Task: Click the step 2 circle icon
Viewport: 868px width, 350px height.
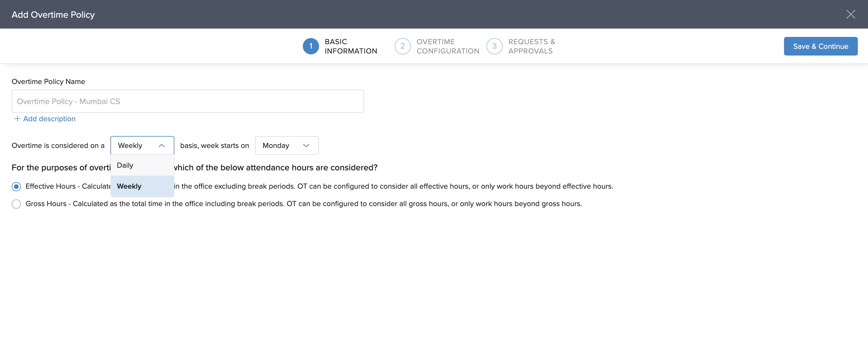Action: (x=402, y=46)
